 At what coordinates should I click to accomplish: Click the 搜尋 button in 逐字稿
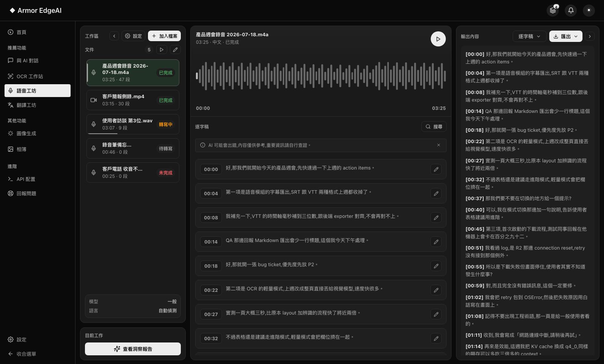434,126
